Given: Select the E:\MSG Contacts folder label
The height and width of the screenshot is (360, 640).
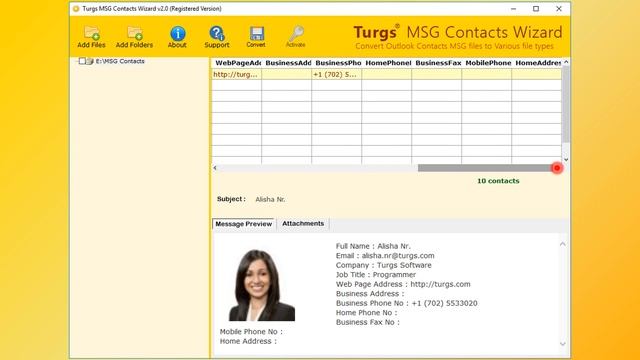Looking at the screenshot, I should click(120, 61).
